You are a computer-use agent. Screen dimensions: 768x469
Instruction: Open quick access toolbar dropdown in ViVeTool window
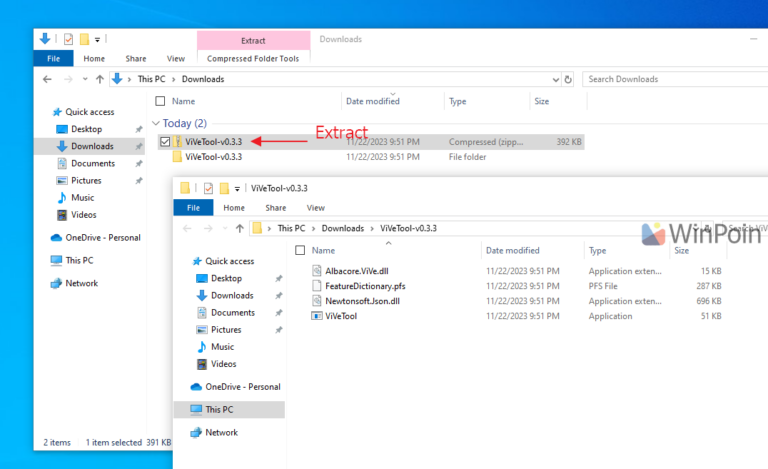(237, 189)
